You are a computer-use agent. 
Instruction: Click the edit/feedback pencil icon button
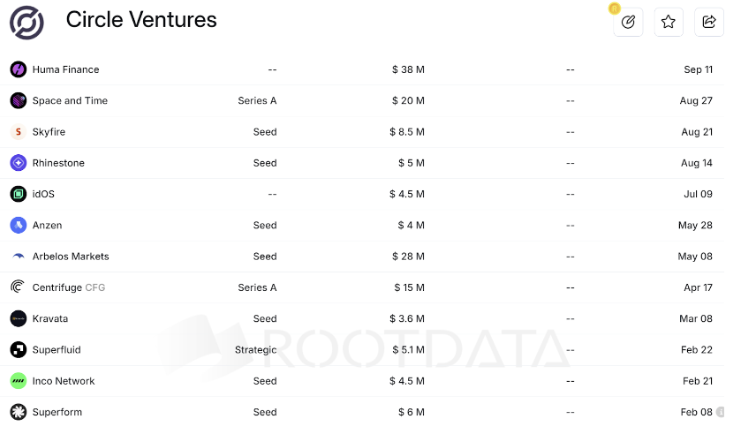click(628, 22)
